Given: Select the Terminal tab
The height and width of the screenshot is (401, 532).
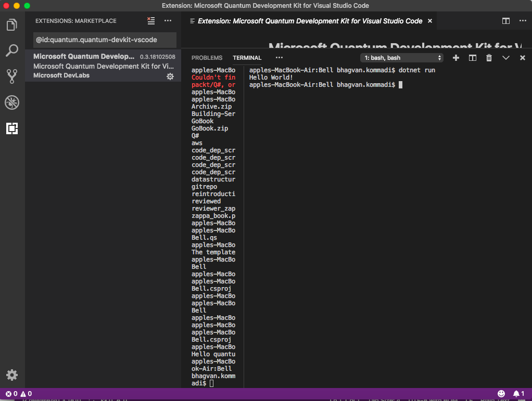Looking at the screenshot, I should (247, 58).
